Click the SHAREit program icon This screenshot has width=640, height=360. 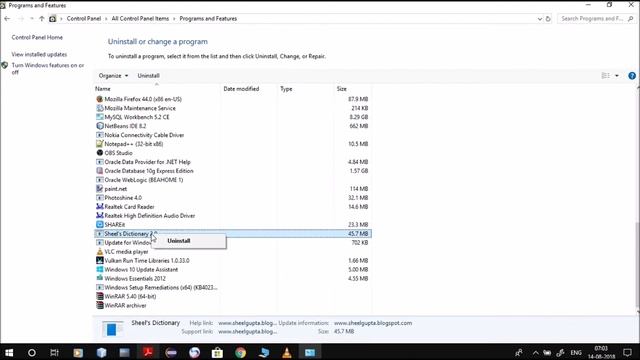pos(100,224)
